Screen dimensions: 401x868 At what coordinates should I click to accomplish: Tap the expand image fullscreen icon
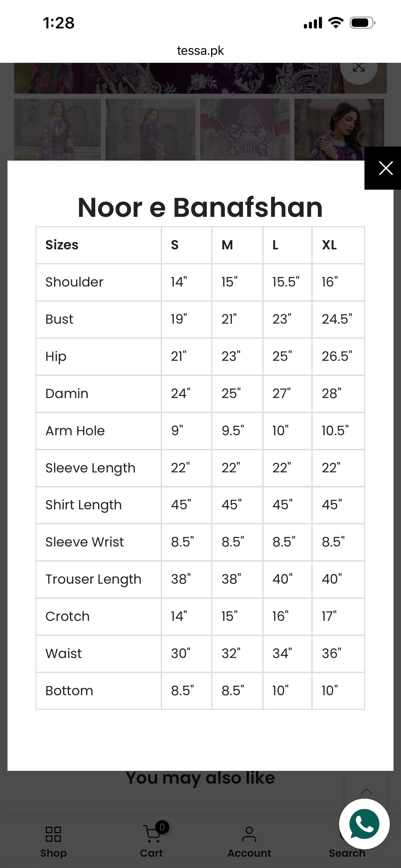click(359, 67)
